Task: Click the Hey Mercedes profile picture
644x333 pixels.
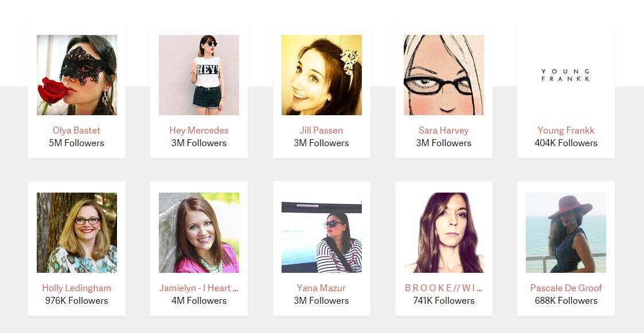Action: click(199, 75)
